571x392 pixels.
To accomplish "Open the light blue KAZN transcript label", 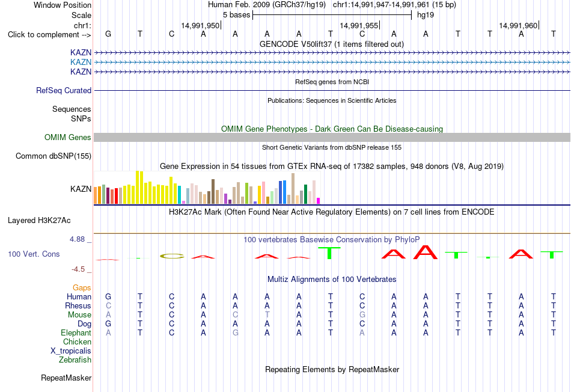I will tap(81, 63).
